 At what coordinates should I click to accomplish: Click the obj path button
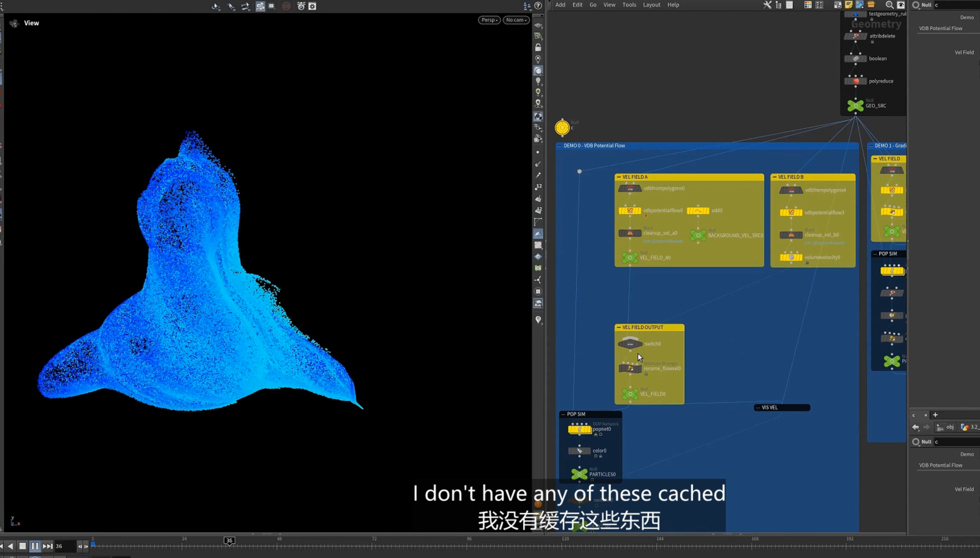946,427
